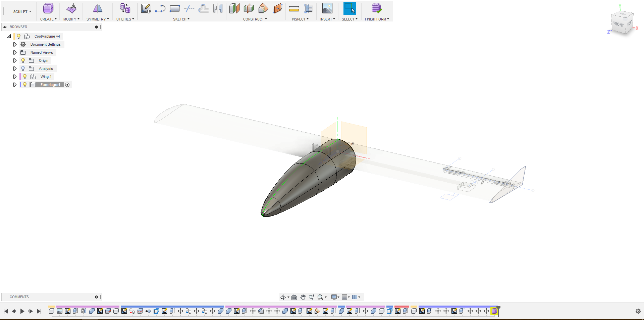Collapse the CoolAirplane v4 root node
Viewport: 644px width, 320px height.
(x=9, y=36)
